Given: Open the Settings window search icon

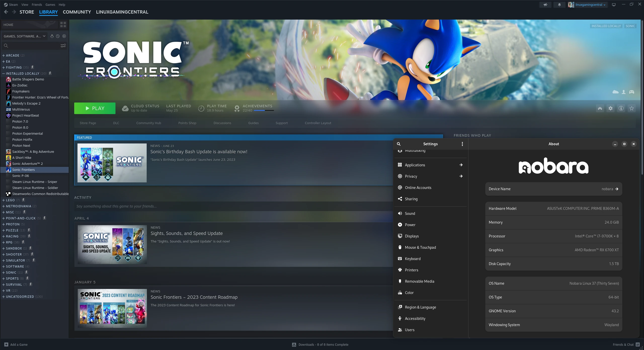Looking at the screenshot, I should click(399, 144).
